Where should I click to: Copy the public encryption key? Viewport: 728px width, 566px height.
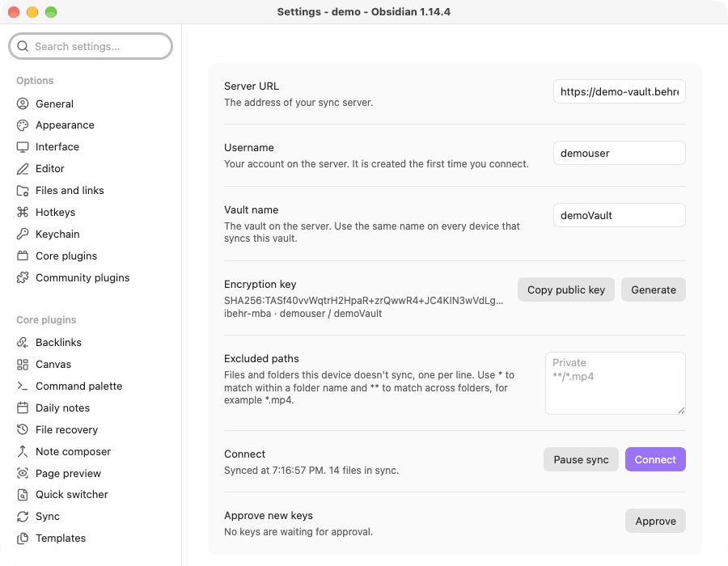tap(566, 290)
